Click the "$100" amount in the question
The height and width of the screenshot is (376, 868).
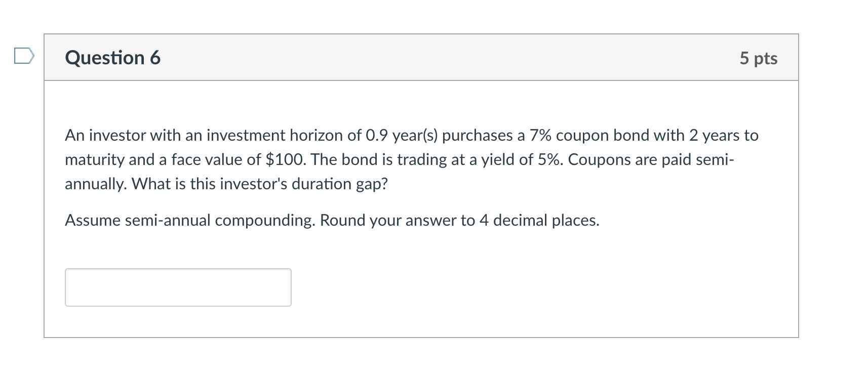pos(285,159)
